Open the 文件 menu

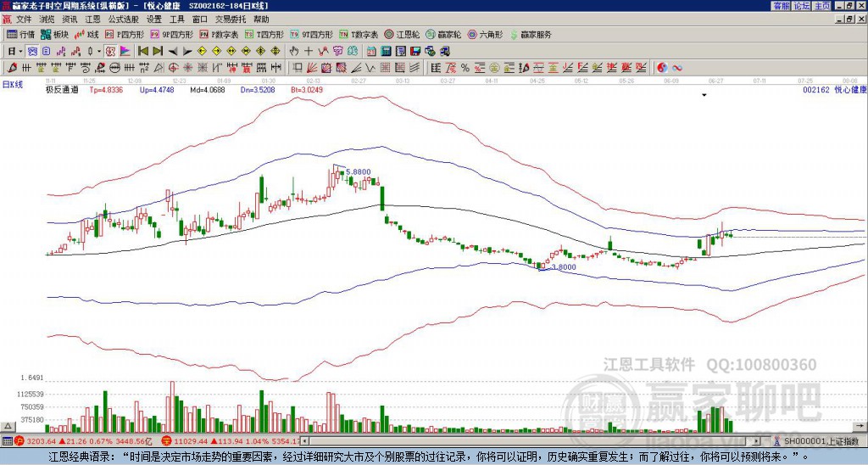click(x=24, y=20)
